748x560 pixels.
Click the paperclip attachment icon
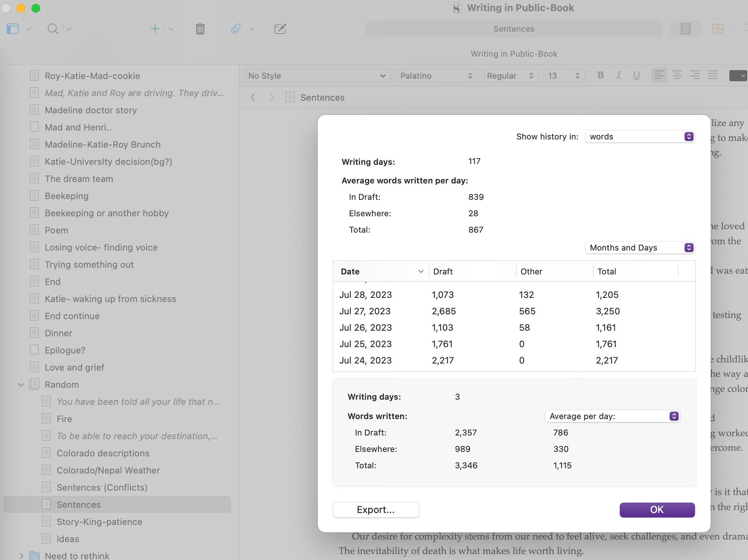tap(236, 29)
